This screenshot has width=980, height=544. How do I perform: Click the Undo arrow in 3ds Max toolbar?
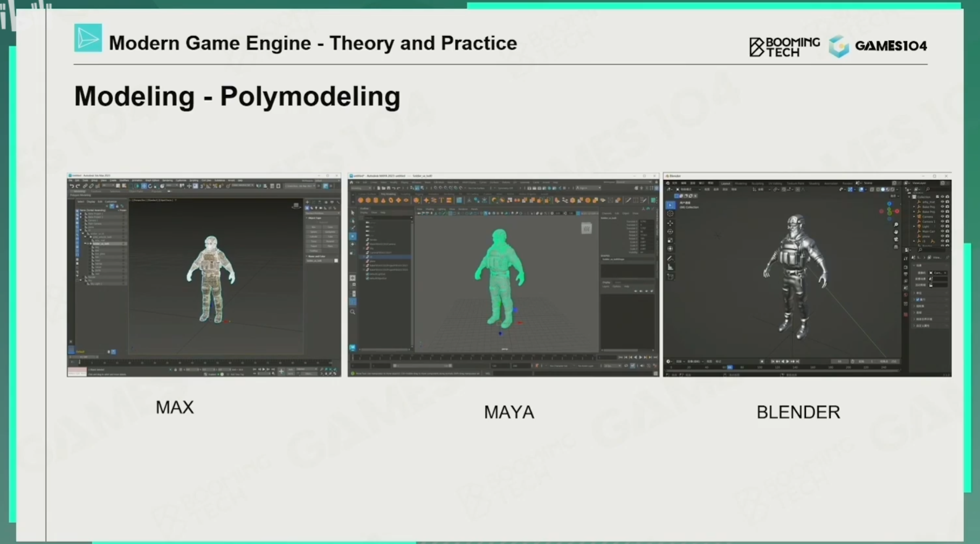(72, 186)
